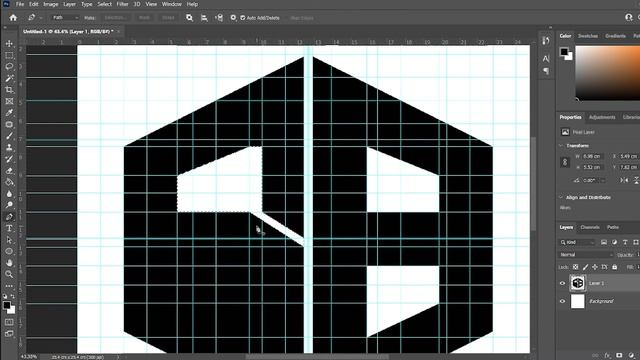Select the Crop tool
The width and height of the screenshot is (640, 360).
pyautogui.click(x=9, y=89)
